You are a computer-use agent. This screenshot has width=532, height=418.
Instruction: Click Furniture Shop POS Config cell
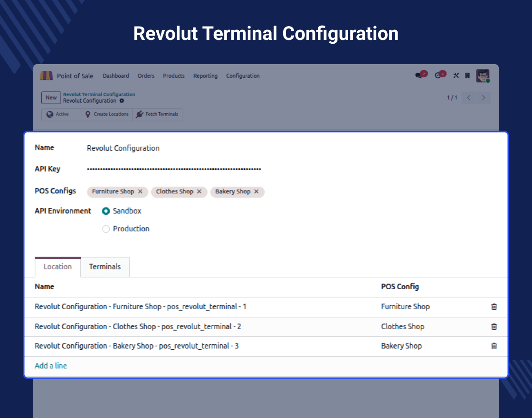click(406, 307)
